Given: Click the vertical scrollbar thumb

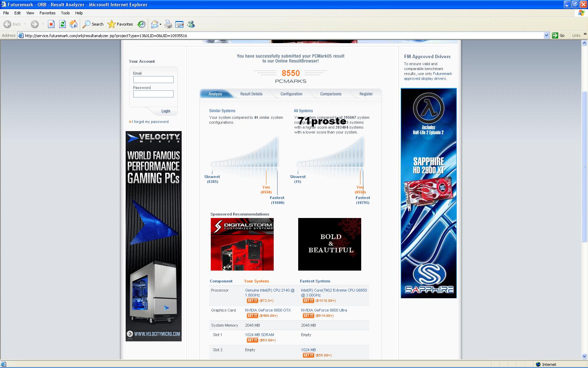Looking at the screenshot, I should (584, 166).
